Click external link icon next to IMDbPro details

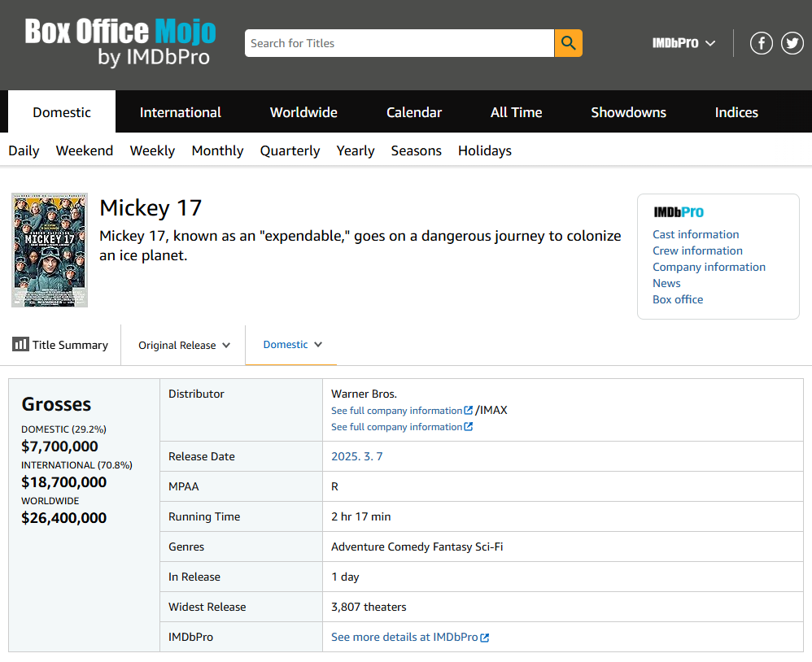(x=485, y=638)
